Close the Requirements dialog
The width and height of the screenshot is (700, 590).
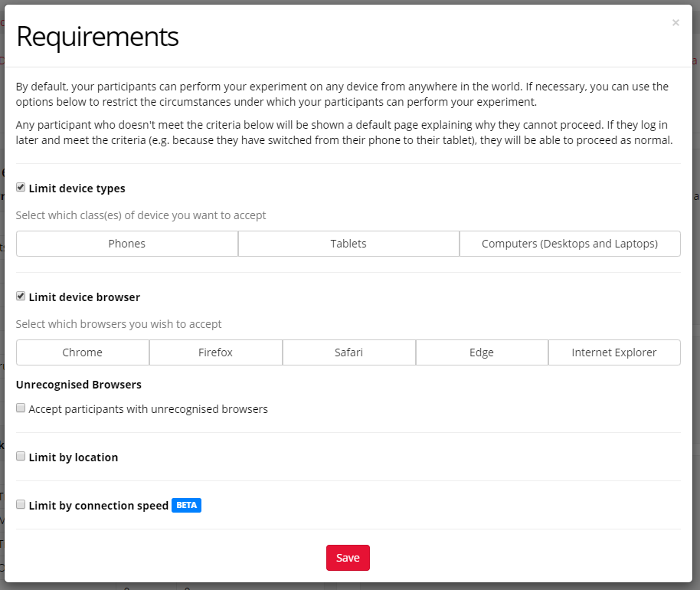pyautogui.click(x=675, y=22)
